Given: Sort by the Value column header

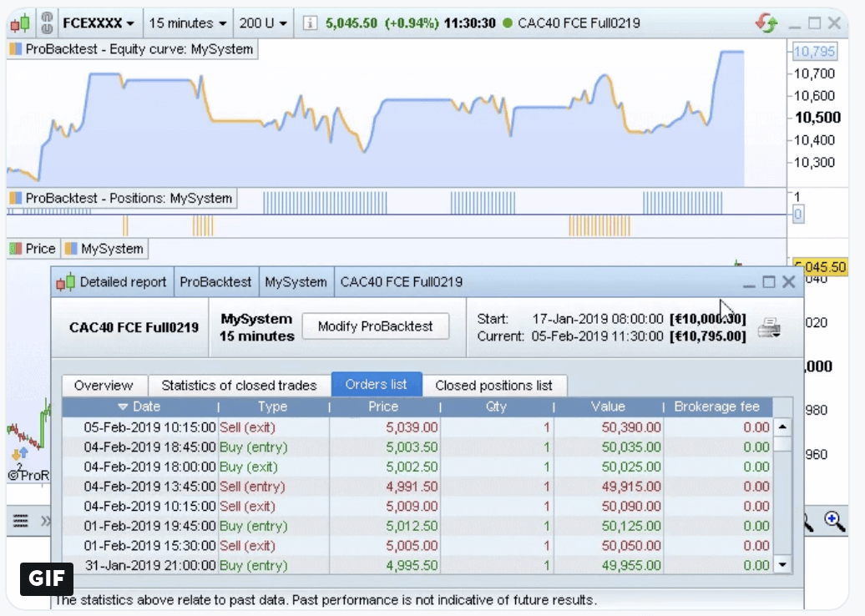Looking at the screenshot, I should [608, 406].
